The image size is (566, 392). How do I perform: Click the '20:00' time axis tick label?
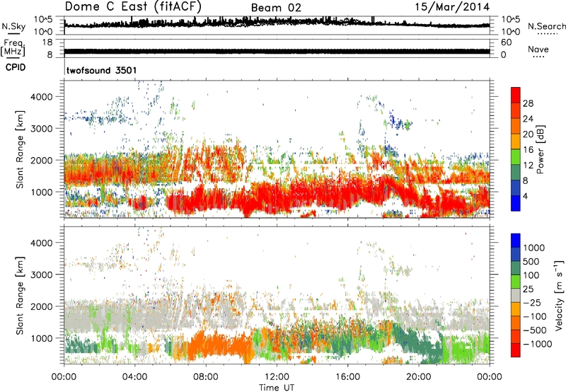click(x=418, y=377)
